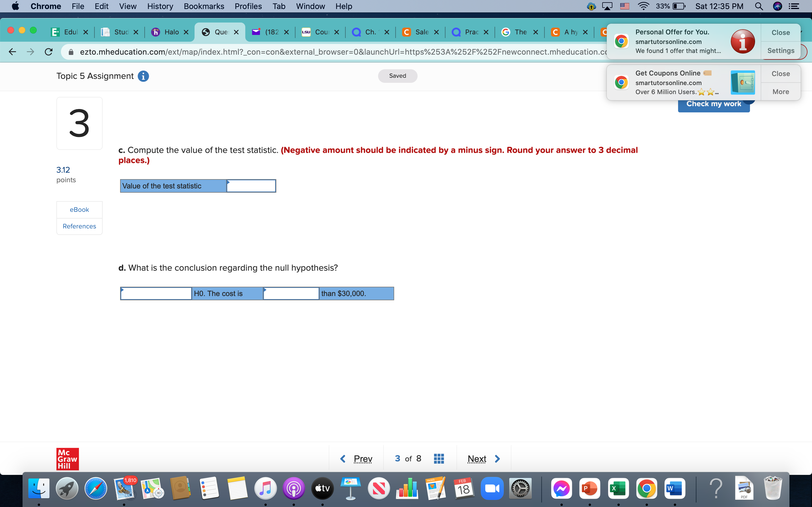Open the eBook link
This screenshot has height=507, width=812.
pos(79,210)
